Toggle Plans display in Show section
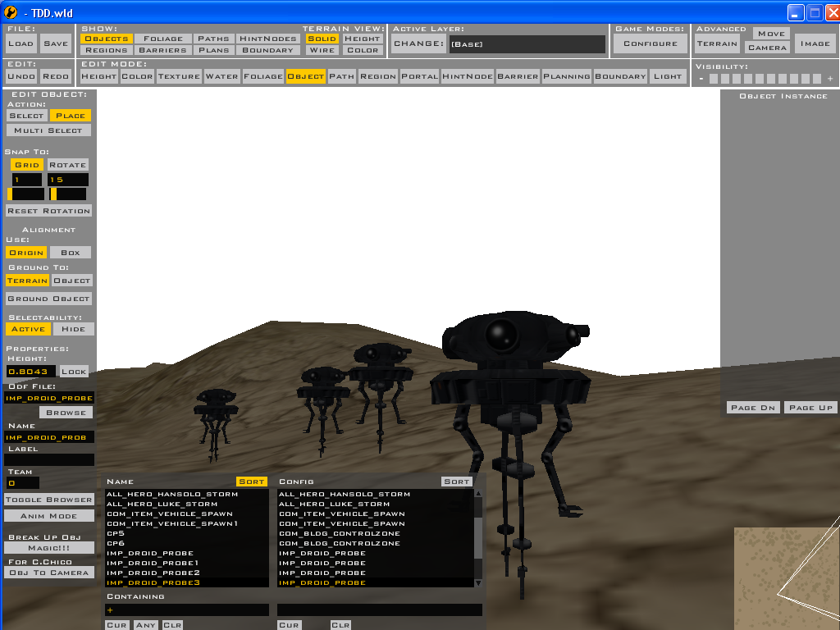This screenshot has width=840, height=630. tap(213, 50)
